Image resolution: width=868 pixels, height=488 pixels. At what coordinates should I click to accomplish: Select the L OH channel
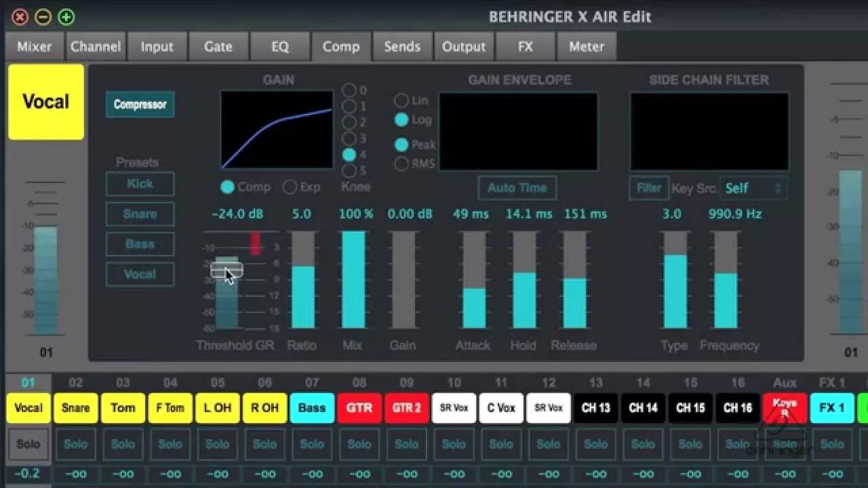click(x=218, y=408)
